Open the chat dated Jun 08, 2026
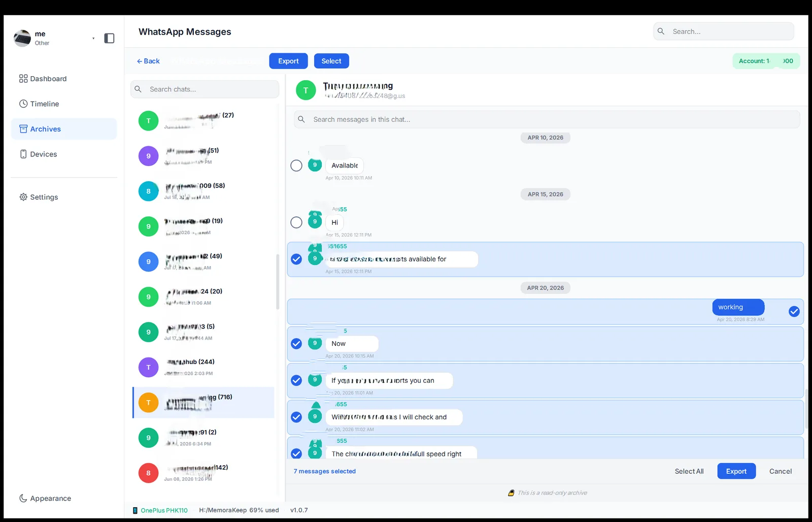The height and width of the screenshot is (522, 812). pos(204,473)
